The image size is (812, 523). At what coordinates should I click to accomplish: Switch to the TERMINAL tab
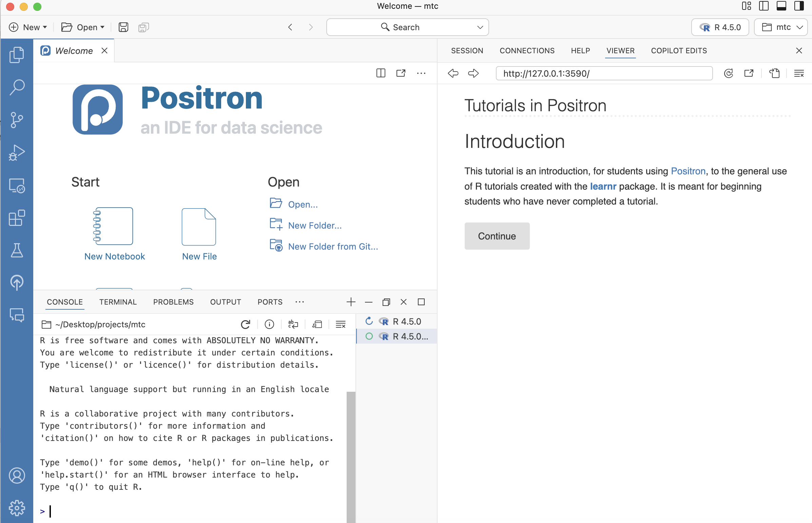pos(118,302)
